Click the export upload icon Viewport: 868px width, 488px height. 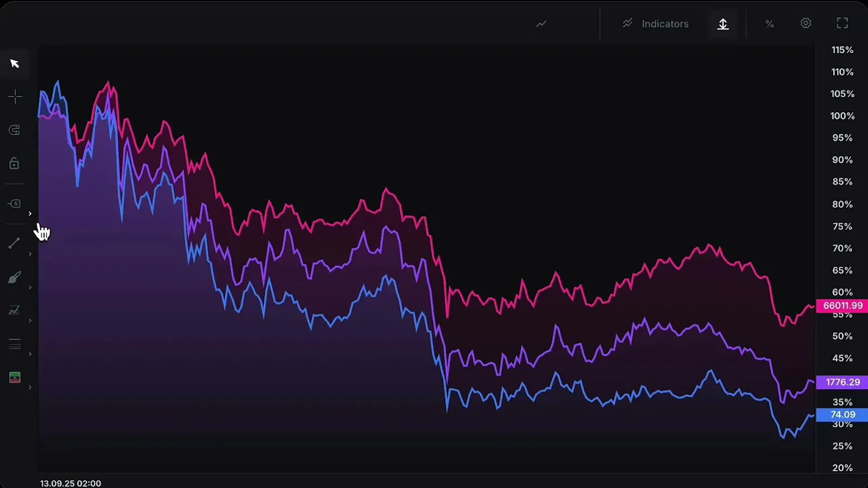pyautogui.click(x=723, y=24)
